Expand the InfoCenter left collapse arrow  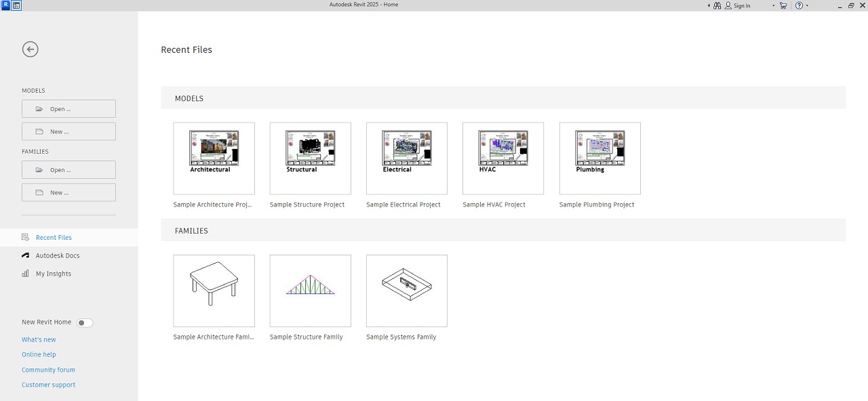click(x=709, y=5)
